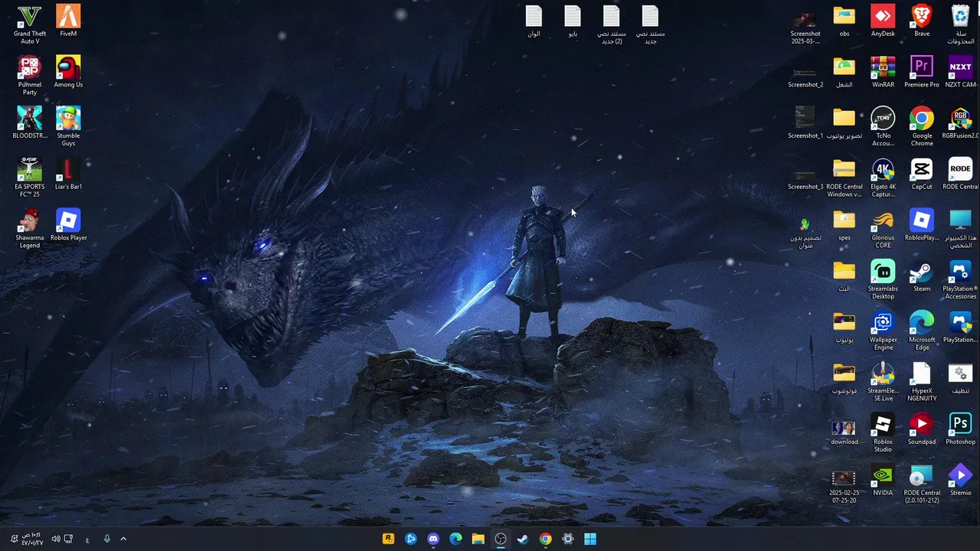Open the فوتوشوب folder
980x551 pixels.
pyautogui.click(x=844, y=378)
